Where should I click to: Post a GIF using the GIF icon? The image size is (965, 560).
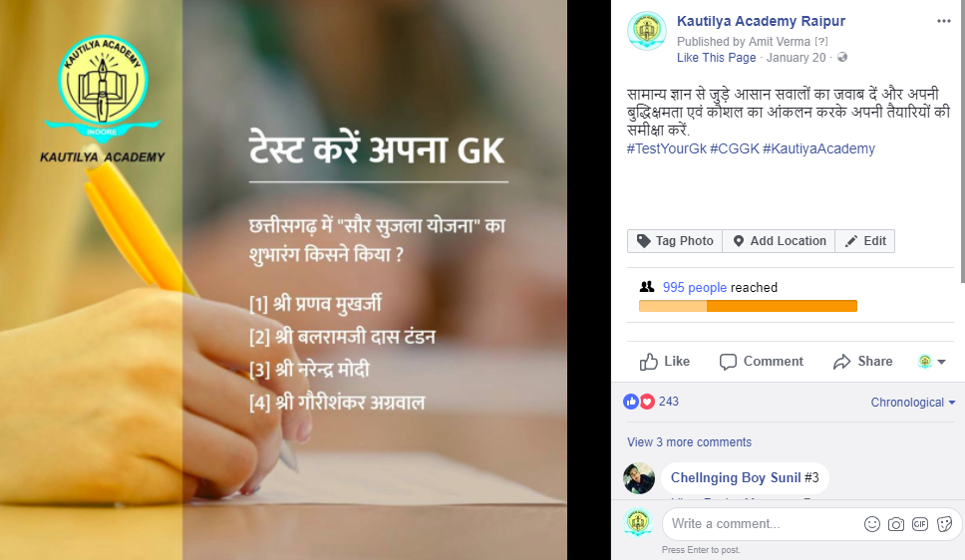pyautogui.click(x=920, y=524)
